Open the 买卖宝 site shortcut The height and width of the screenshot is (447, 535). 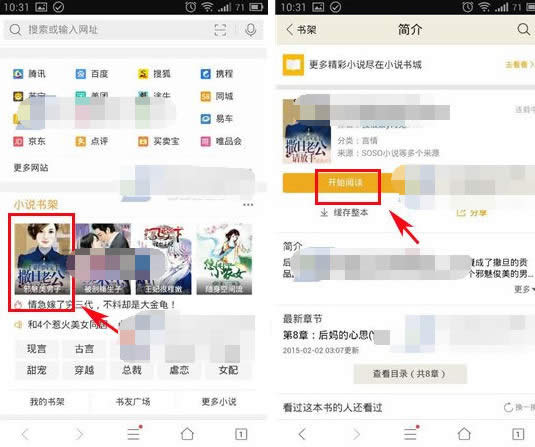pos(159,141)
